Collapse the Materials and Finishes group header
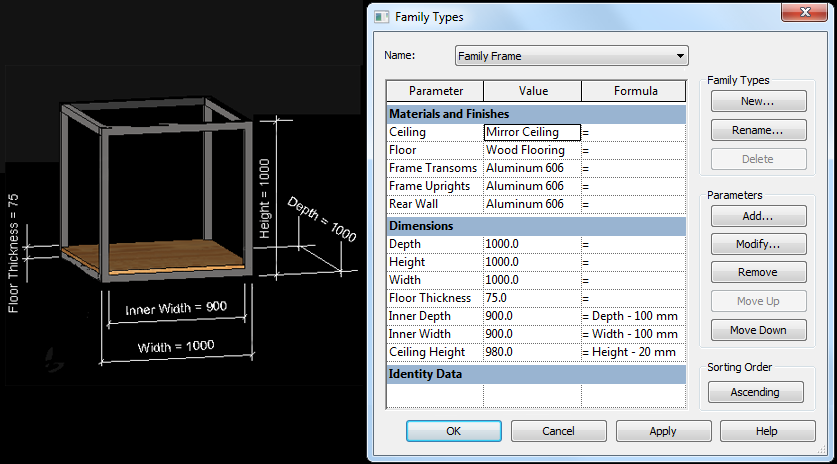 pyautogui.click(x=536, y=114)
